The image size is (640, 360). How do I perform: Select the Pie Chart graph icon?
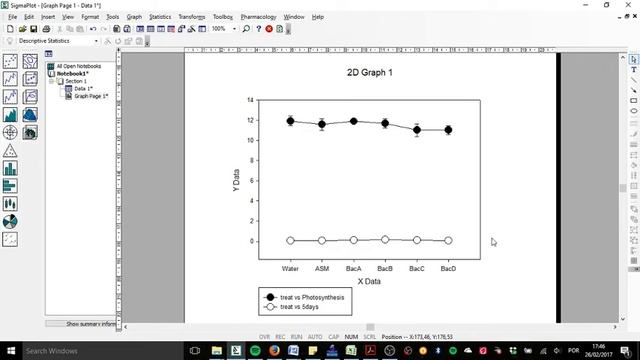(10, 222)
